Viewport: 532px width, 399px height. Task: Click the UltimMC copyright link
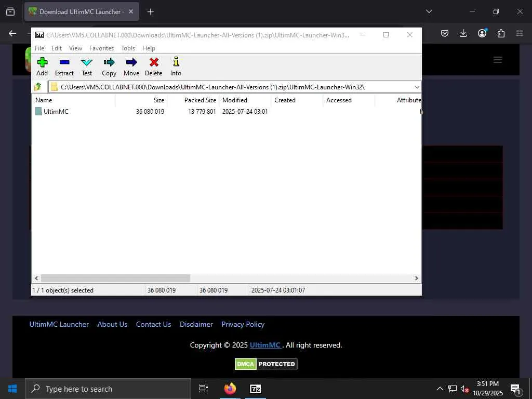(x=265, y=345)
